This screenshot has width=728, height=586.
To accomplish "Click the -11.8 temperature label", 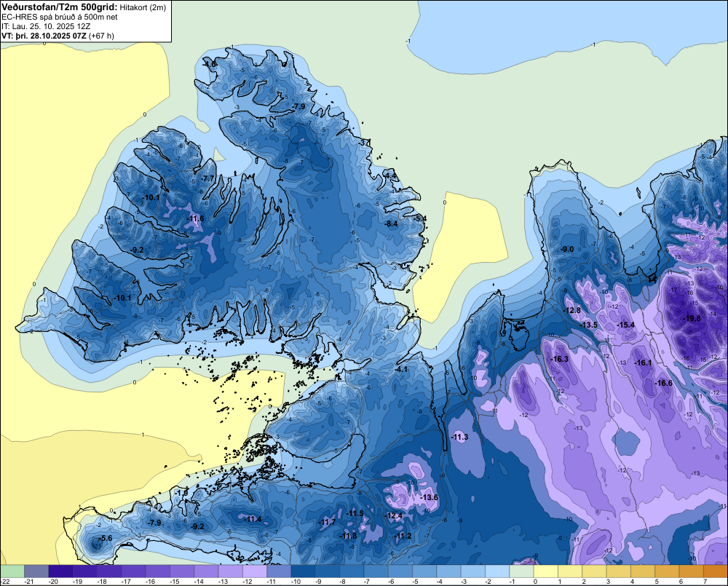I will click(x=348, y=536).
